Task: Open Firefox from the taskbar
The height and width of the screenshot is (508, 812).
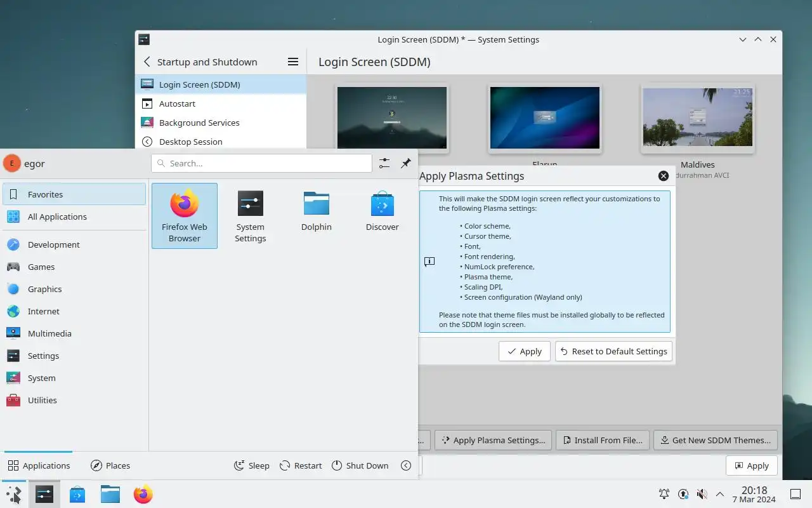Action: pyautogui.click(x=143, y=494)
